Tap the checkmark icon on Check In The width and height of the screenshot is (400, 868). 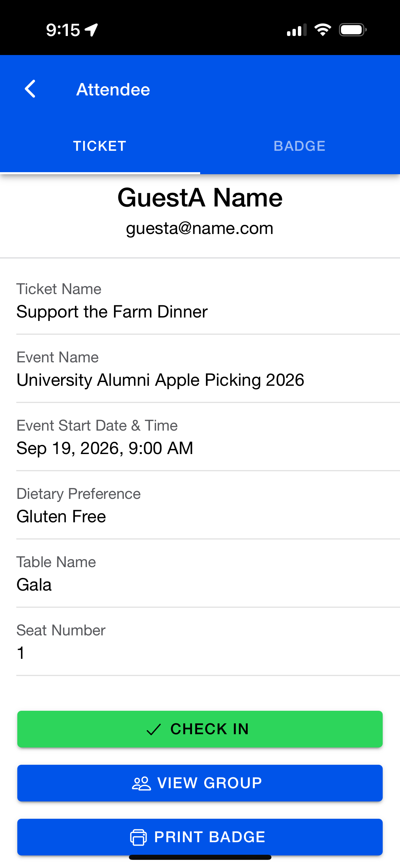click(x=154, y=729)
